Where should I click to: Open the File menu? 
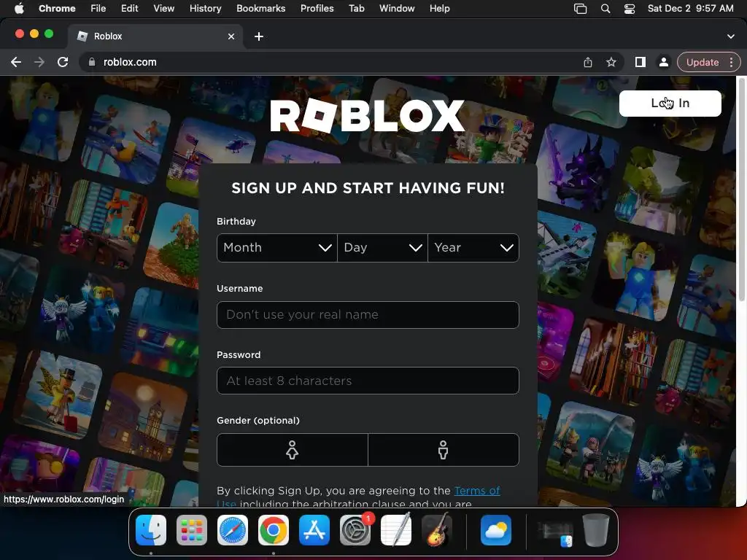tap(98, 9)
